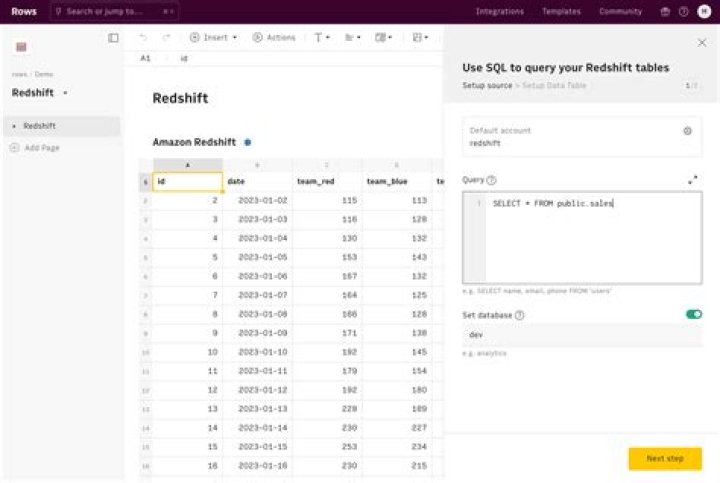Click the cell reference A1 box

point(146,58)
